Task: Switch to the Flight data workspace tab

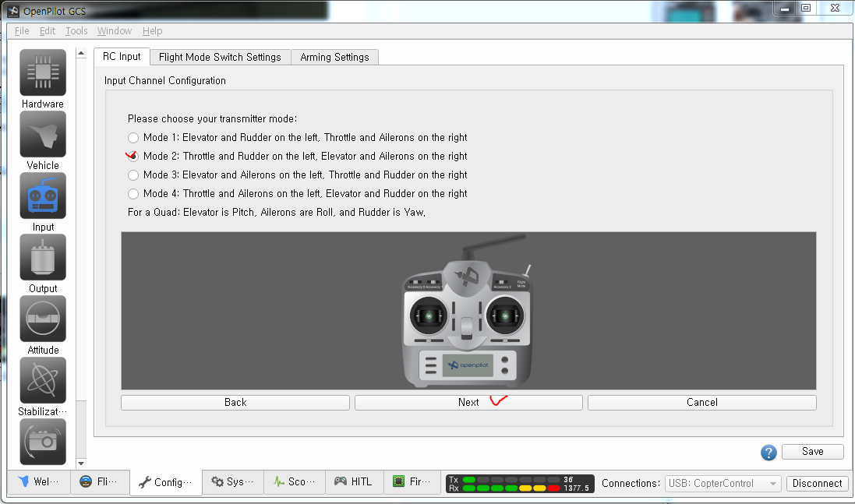Action: coord(100,481)
